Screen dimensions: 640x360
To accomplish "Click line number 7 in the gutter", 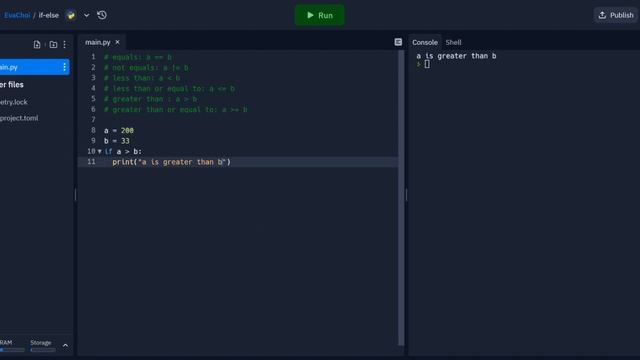I will (x=93, y=120).
